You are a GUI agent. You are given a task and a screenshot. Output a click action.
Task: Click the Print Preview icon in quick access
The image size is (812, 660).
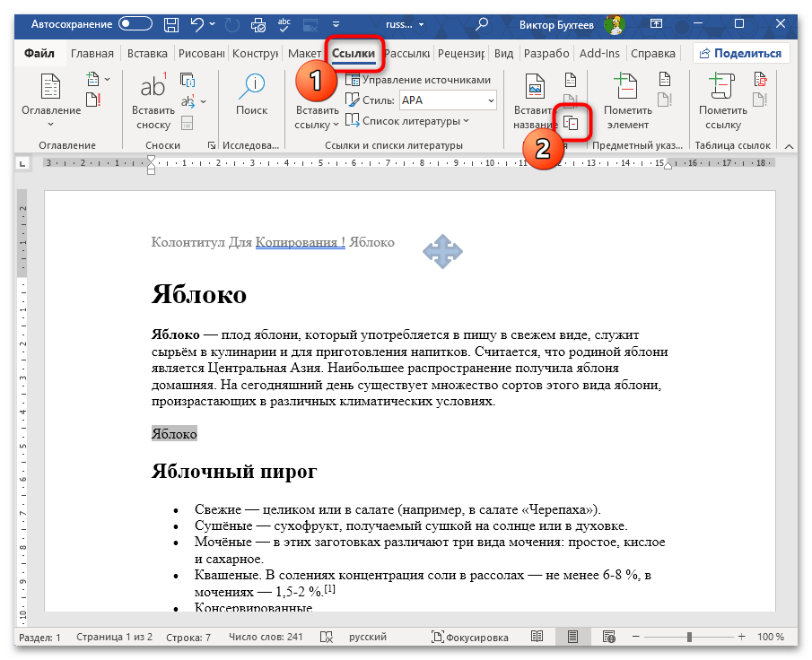click(x=258, y=24)
